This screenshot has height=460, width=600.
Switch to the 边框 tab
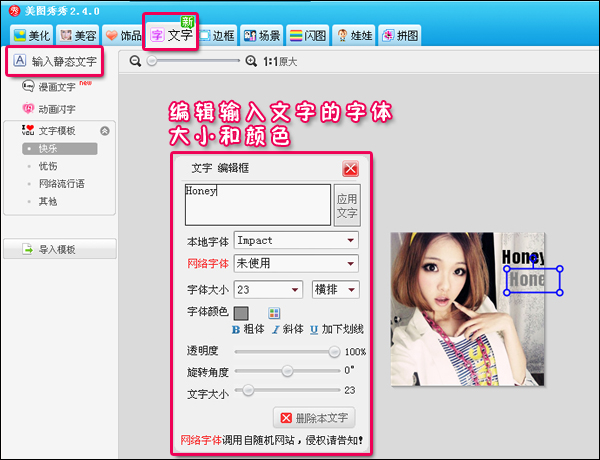pyautogui.click(x=218, y=36)
